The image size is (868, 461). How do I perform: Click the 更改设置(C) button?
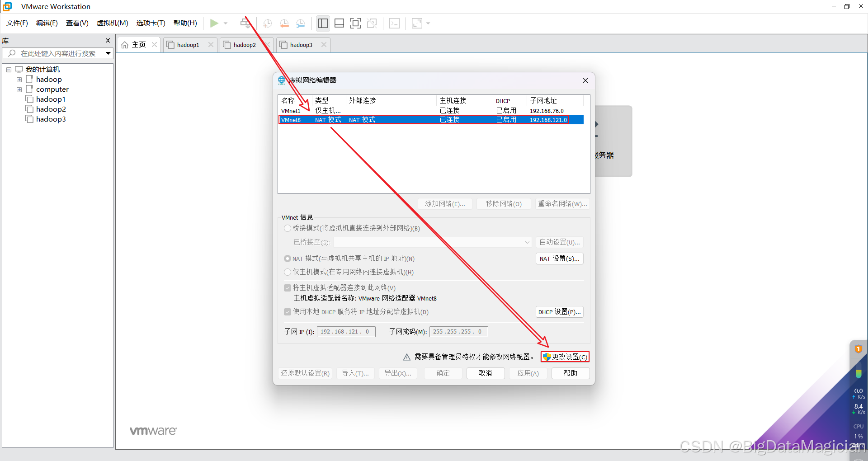pos(565,357)
